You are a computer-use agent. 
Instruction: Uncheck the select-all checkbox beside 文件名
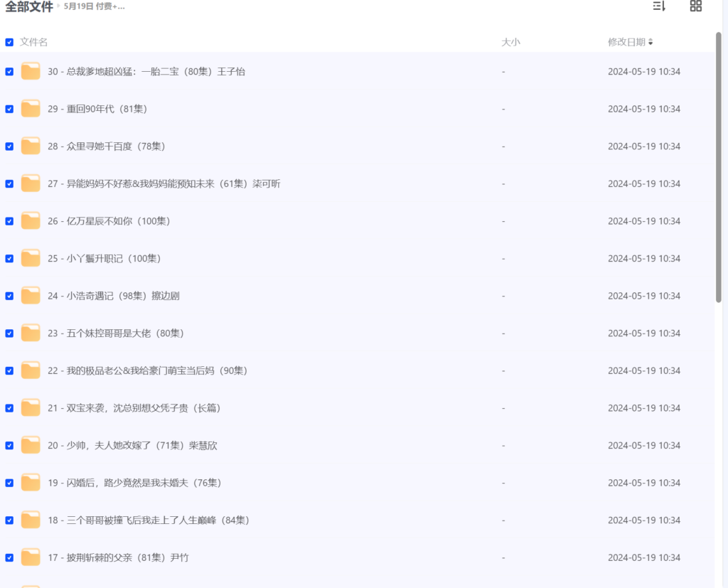click(9, 42)
